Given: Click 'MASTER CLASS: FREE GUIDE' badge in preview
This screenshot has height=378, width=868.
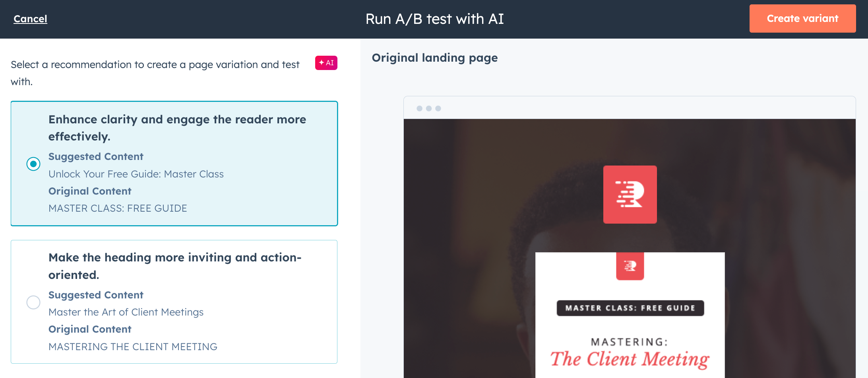Looking at the screenshot, I should click(x=630, y=308).
